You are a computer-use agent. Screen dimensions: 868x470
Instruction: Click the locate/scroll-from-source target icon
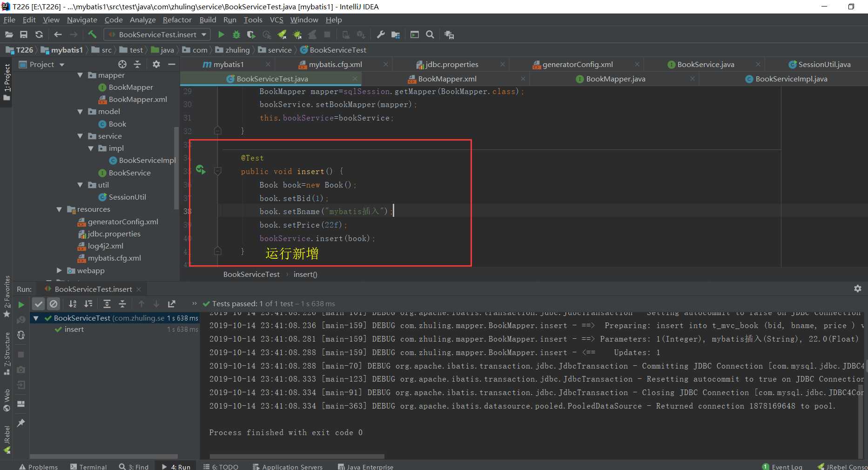pyautogui.click(x=122, y=64)
